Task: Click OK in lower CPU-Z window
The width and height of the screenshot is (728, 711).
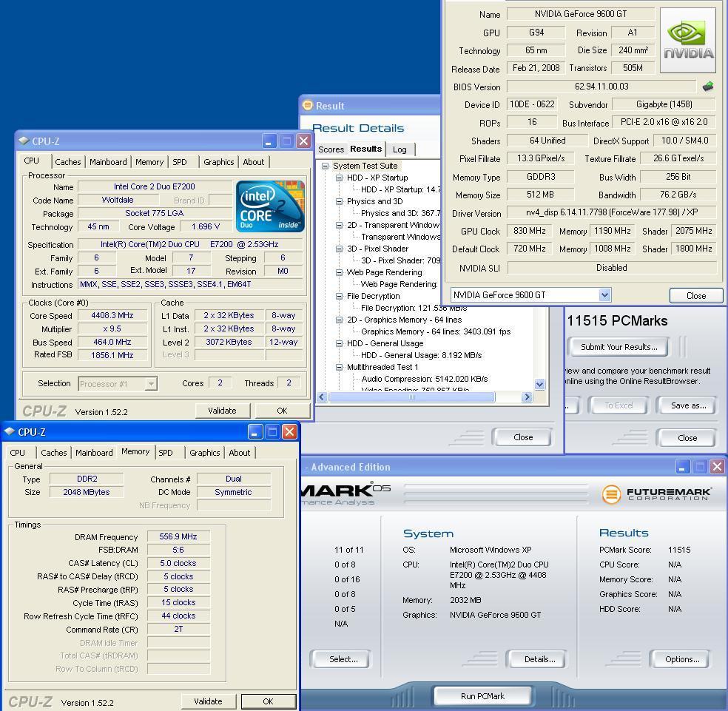Action: [269, 701]
